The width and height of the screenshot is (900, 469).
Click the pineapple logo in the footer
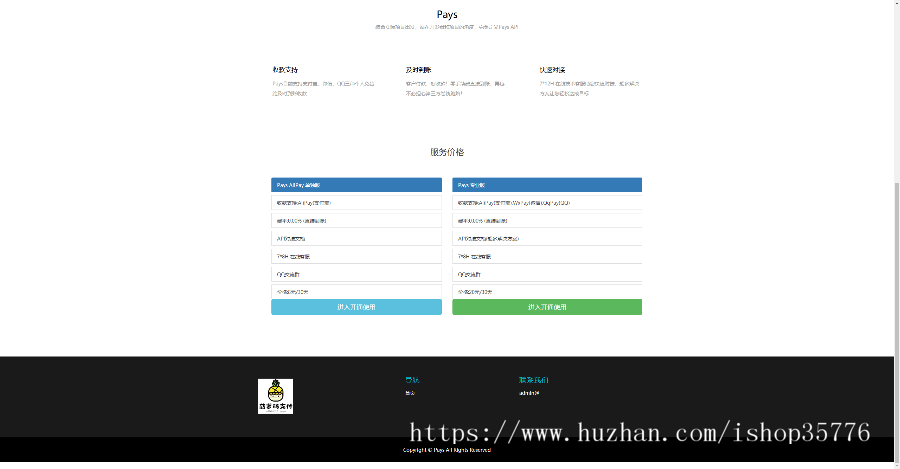tap(275, 396)
